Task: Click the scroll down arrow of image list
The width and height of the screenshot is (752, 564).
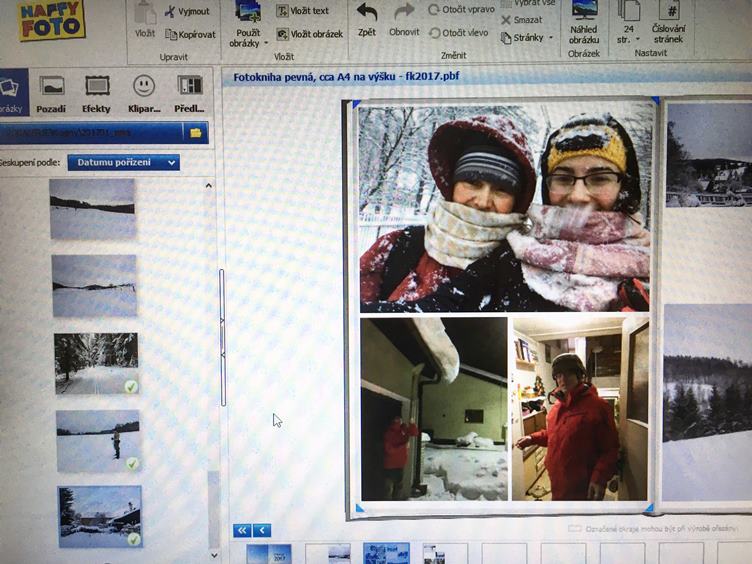Action: tap(214, 555)
